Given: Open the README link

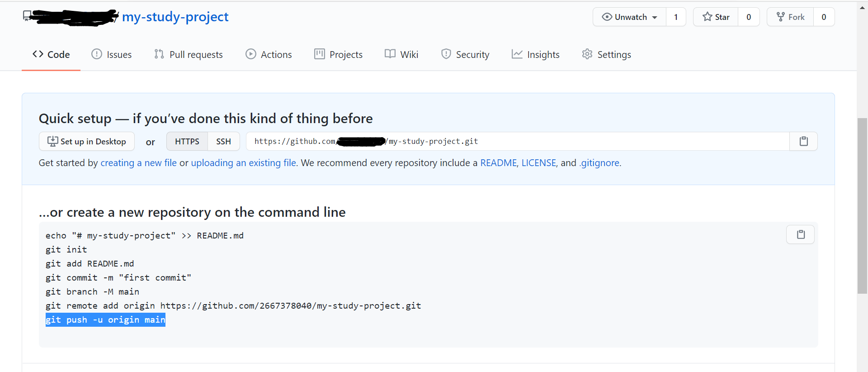Looking at the screenshot, I should pyautogui.click(x=498, y=163).
